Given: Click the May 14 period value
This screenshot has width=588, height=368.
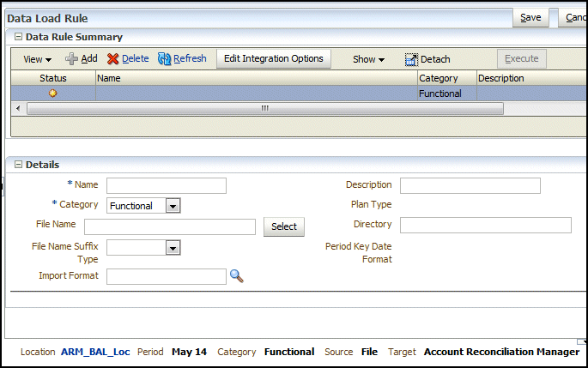Looking at the screenshot, I should [190, 352].
